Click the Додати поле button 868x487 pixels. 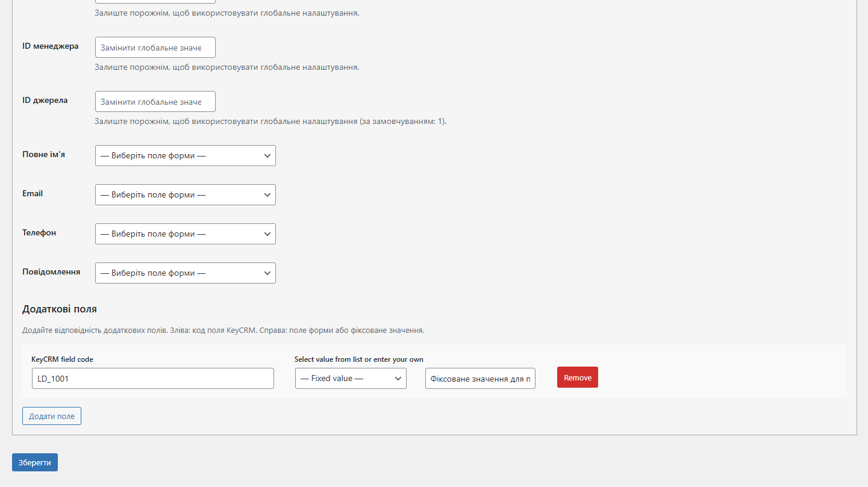52,416
